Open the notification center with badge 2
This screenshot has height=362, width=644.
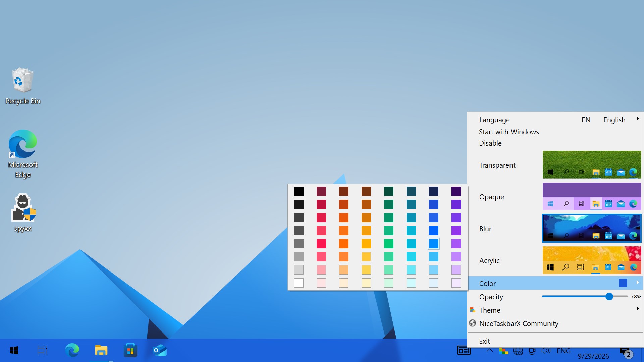click(626, 353)
